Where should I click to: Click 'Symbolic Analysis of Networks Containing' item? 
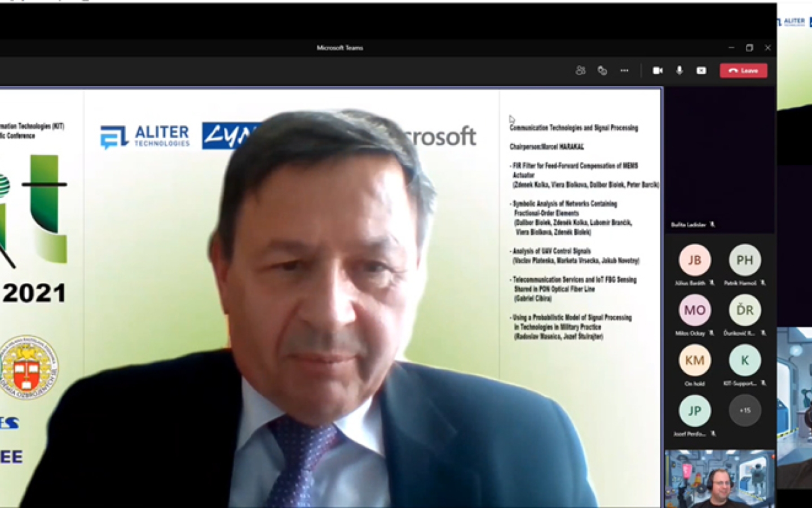(x=564, y=208)
